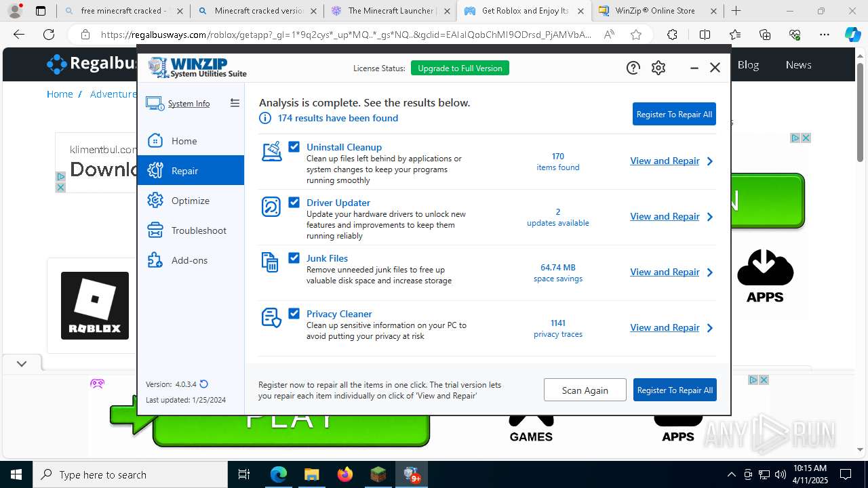The image size is (868, 488).
Task: Open the WinZip help question mark icon
Action: (633, 68)
